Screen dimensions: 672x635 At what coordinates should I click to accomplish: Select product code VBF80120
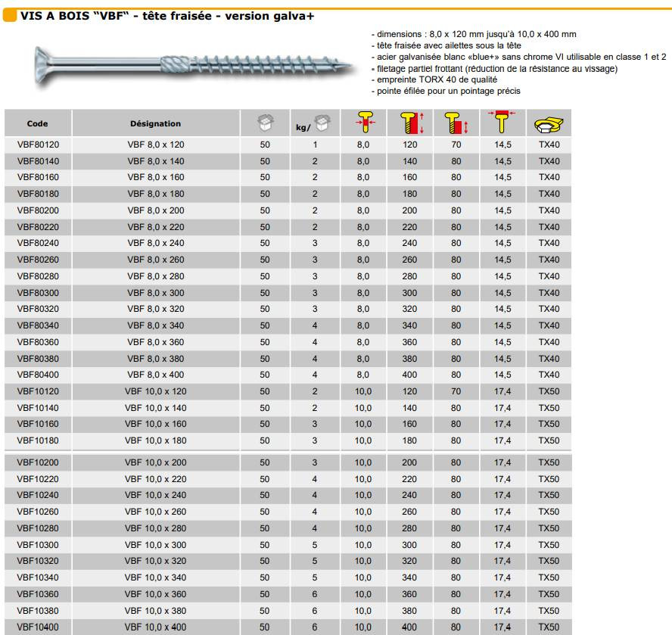[x=37, y=145]
